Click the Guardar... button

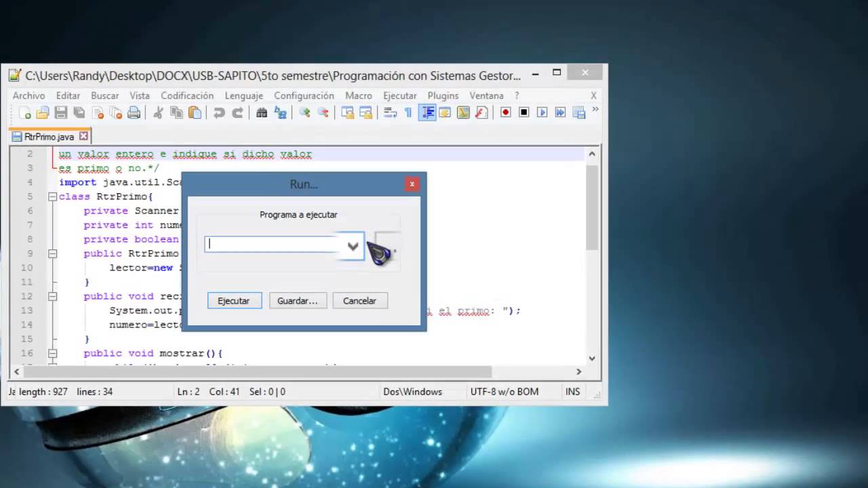point(298,300)
